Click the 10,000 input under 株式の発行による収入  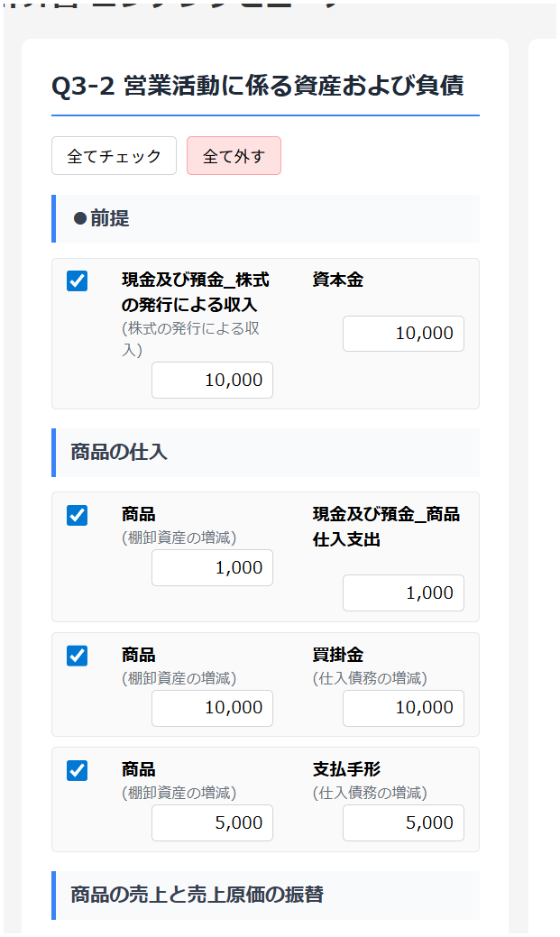(x=212, y=380)
